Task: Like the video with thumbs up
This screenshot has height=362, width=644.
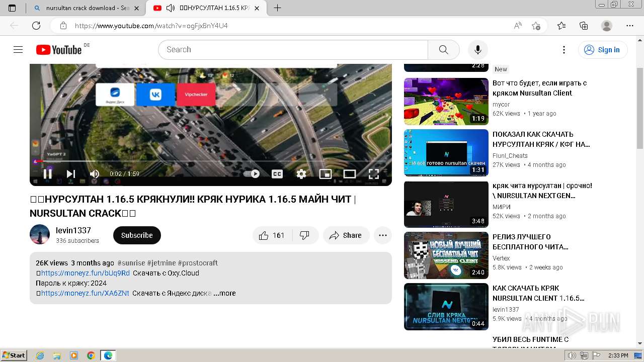Action: pos(272,235)
